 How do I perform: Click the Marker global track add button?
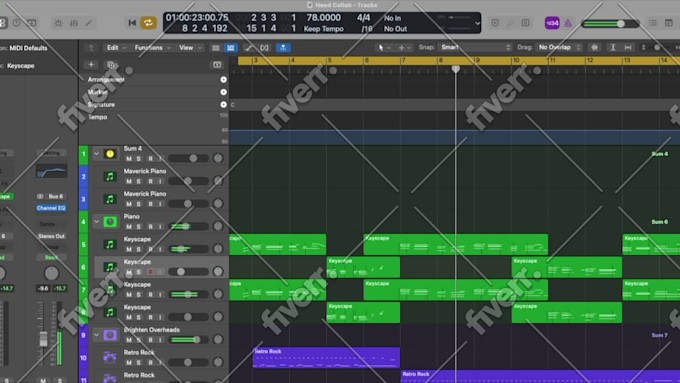(x=223, y=92)
